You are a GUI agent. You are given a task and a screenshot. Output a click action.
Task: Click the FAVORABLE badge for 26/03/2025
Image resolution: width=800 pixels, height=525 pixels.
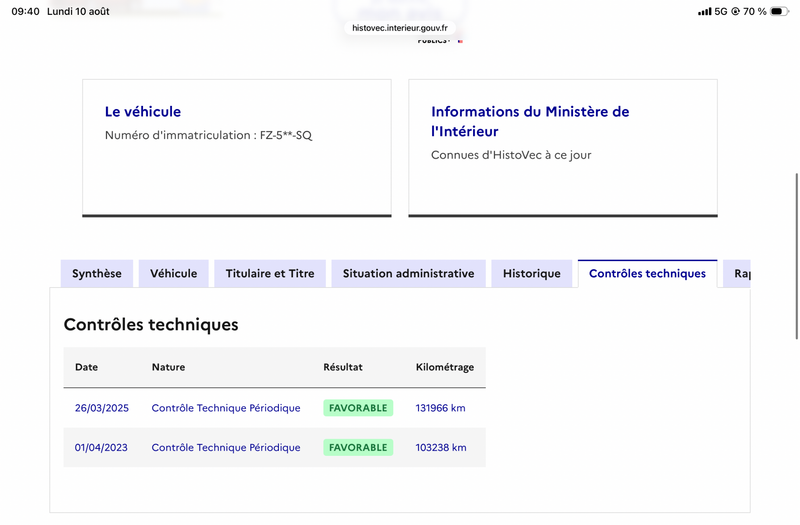(358, 408)
